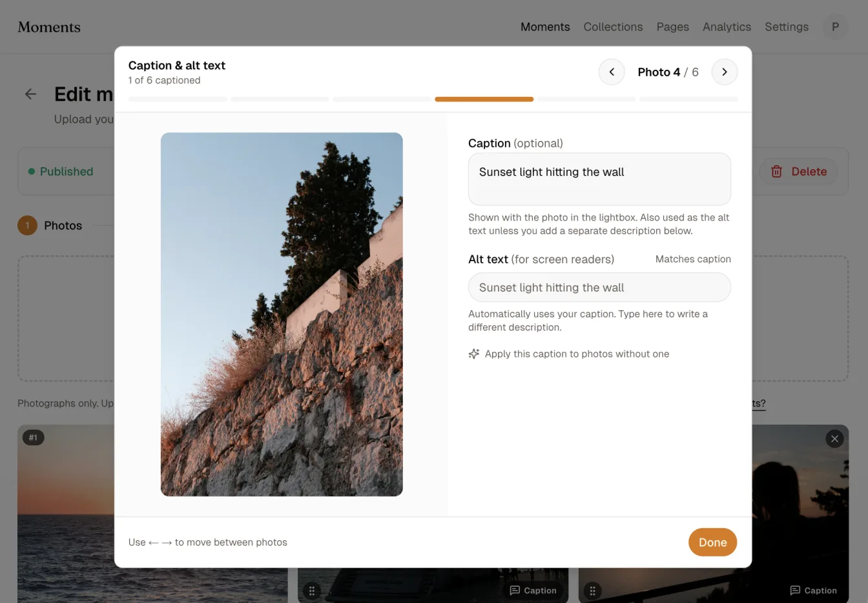Click the Published status indicator

coord(61,171)
